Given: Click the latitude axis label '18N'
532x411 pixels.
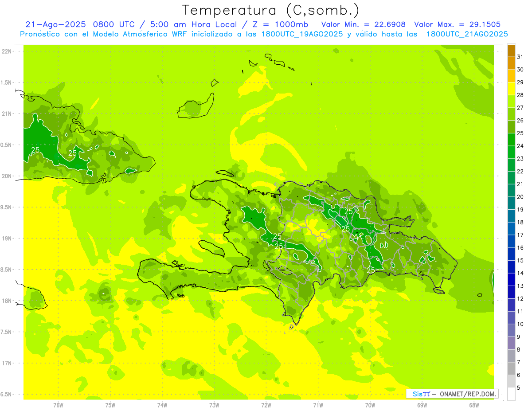Looking at the screenshot, I should 7,301.
